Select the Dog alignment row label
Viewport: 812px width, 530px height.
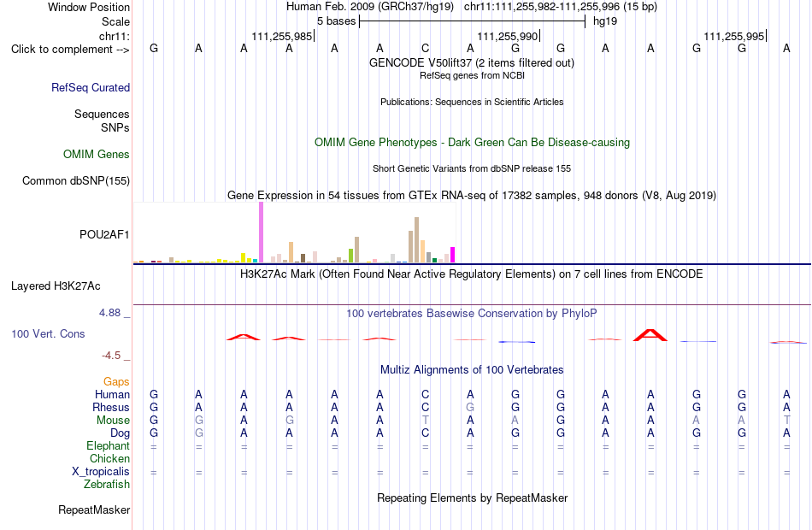(121, 433)
